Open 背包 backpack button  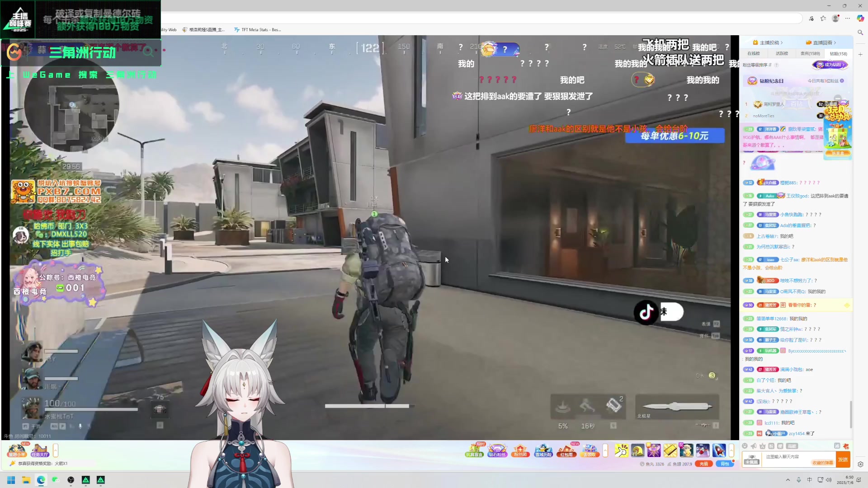[725, 464]
